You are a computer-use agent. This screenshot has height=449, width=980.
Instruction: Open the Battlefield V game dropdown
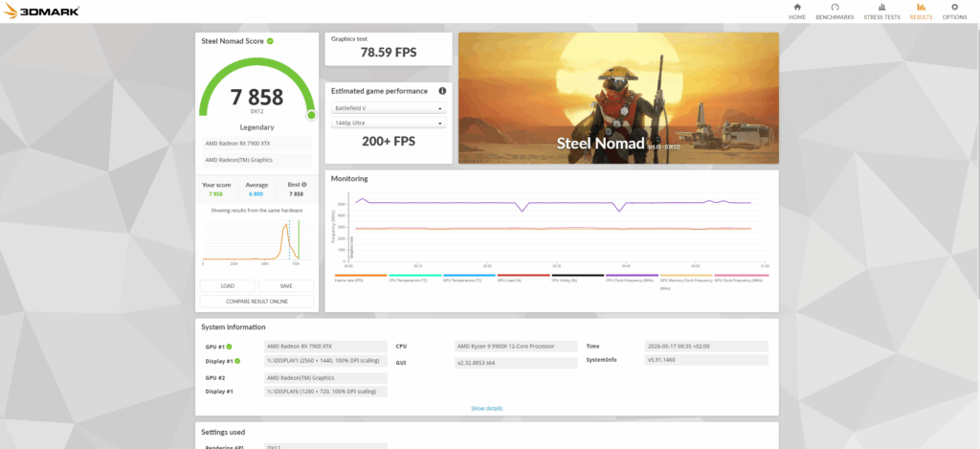(389, 108)
